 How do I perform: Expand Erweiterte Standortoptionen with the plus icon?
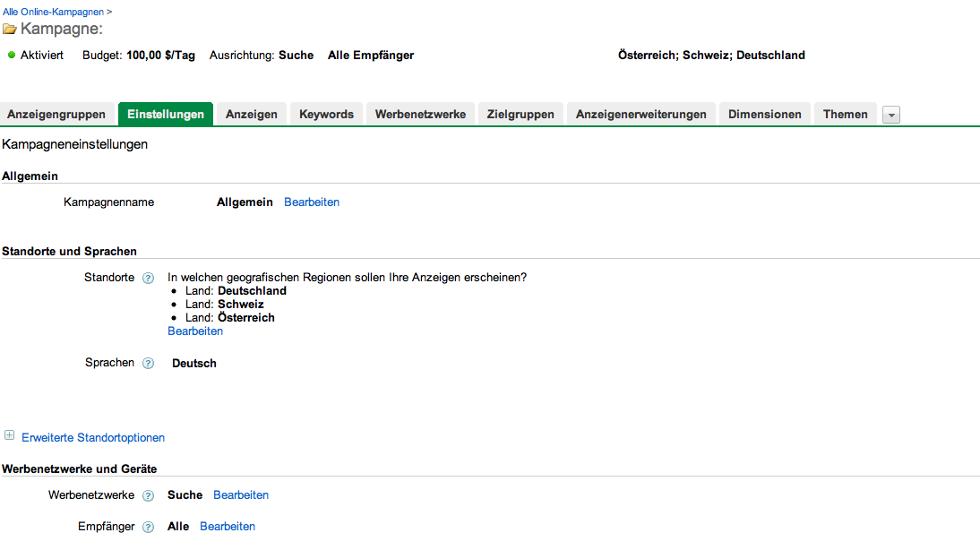[10, 436]
